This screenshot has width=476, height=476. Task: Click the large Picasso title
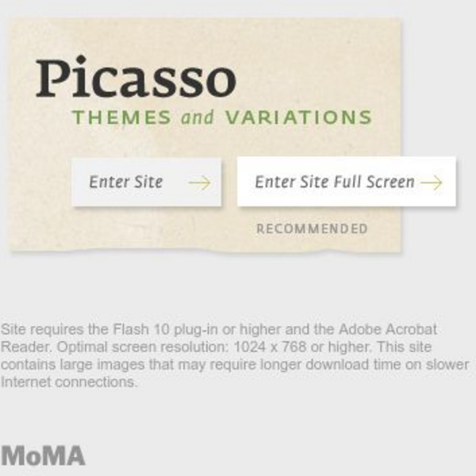tap(136, 78)
